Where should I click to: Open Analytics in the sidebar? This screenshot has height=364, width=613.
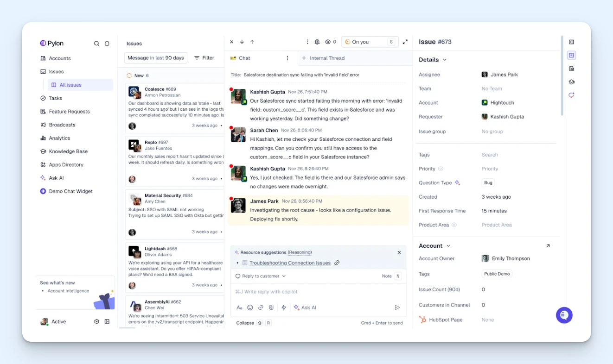click(59, 138)
